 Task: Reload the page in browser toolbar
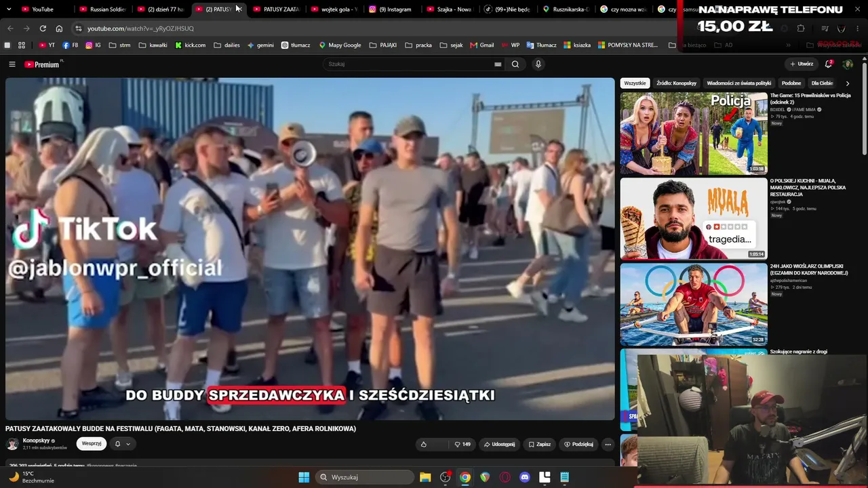coord(43,28)
